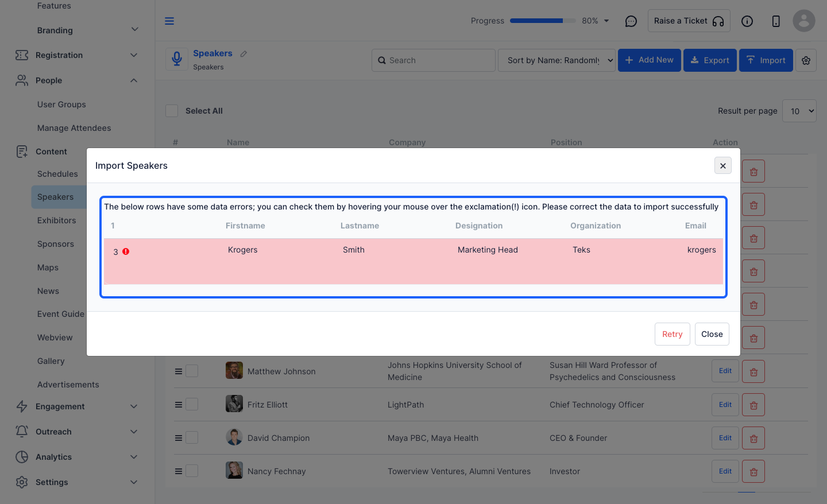Delete Fritz Elliott with trash icon
This screenshot has width=827, height=504.
753,405
